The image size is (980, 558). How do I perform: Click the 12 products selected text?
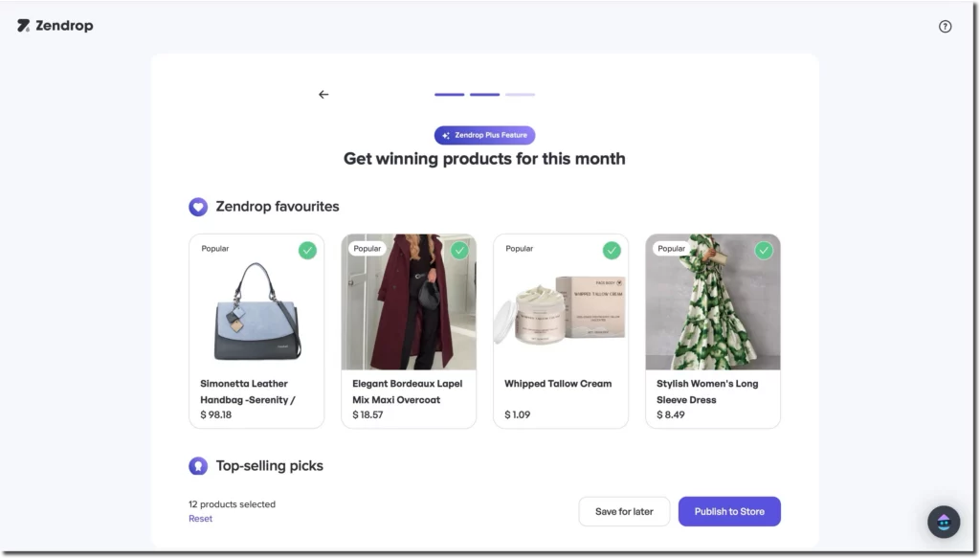click(x=232, y=504)
